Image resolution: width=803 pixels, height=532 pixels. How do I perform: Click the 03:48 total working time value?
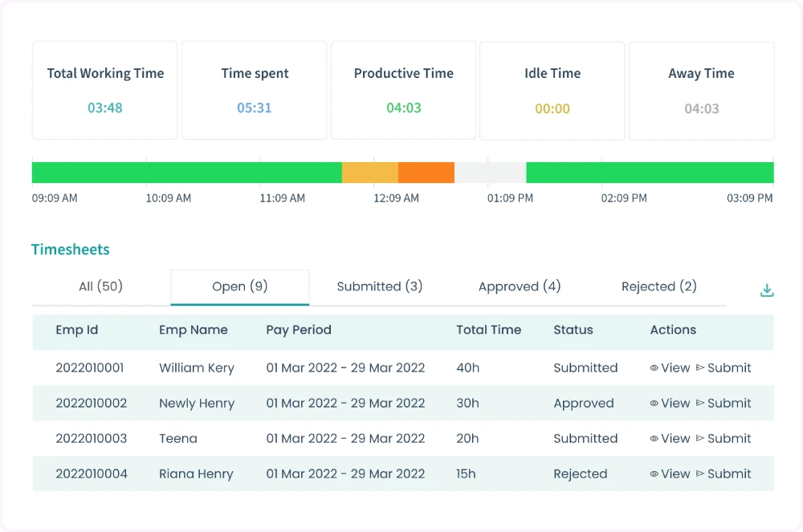tap(105, 108)
